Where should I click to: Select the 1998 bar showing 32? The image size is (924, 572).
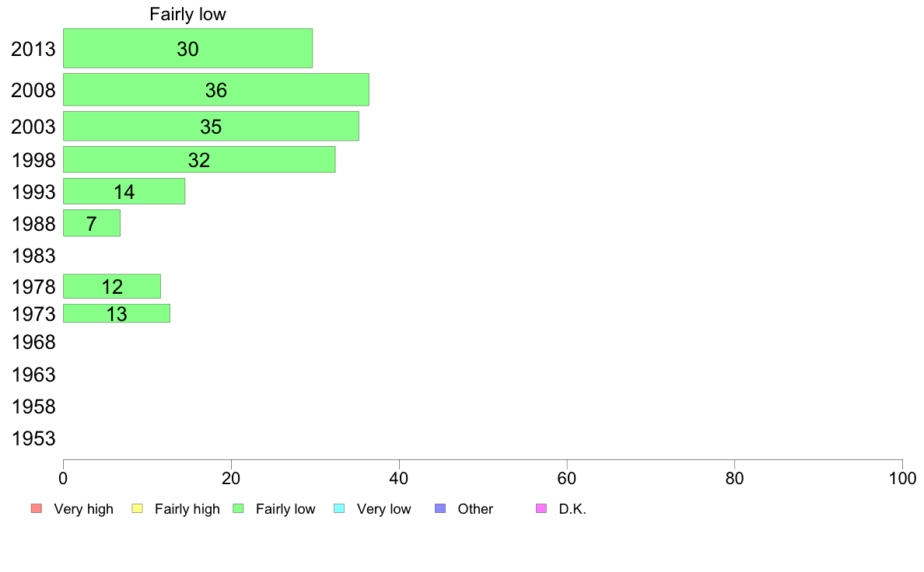coord(199,159)
